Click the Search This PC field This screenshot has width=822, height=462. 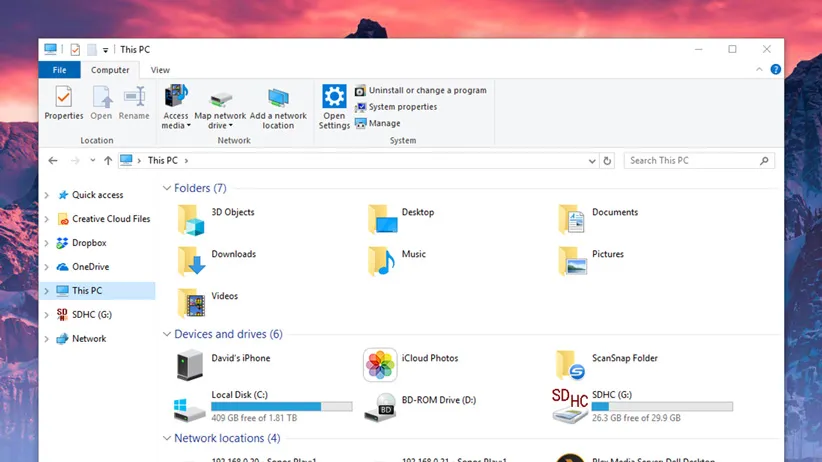(692, 160)
